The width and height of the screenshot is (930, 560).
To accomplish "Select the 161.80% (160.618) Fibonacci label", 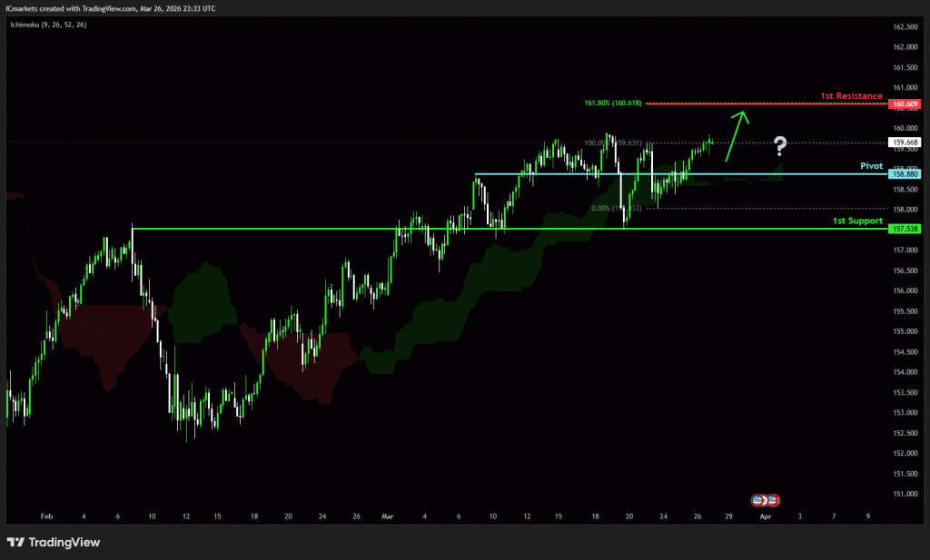I will click(613, 103).
